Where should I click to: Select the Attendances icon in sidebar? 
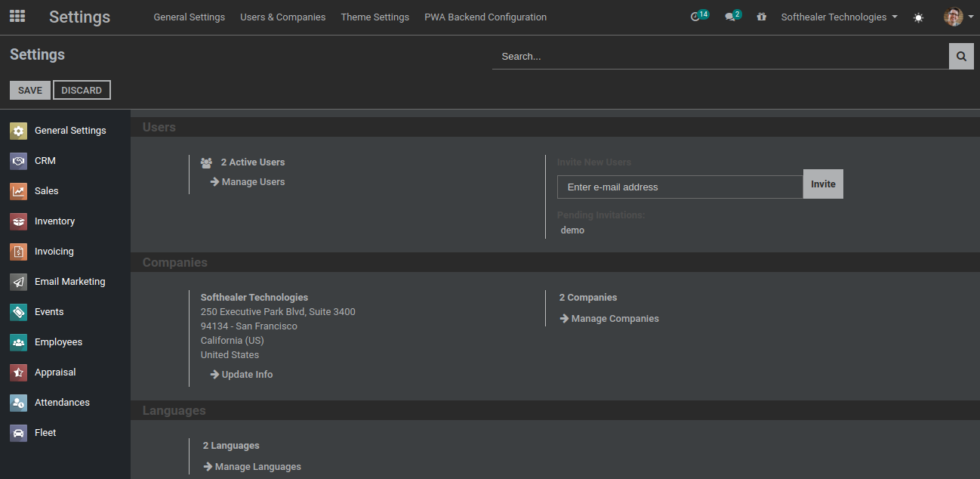point(19,403)
